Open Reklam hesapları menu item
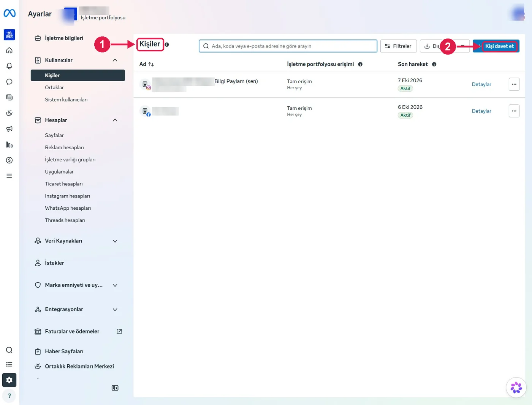 tap(64, 147)
